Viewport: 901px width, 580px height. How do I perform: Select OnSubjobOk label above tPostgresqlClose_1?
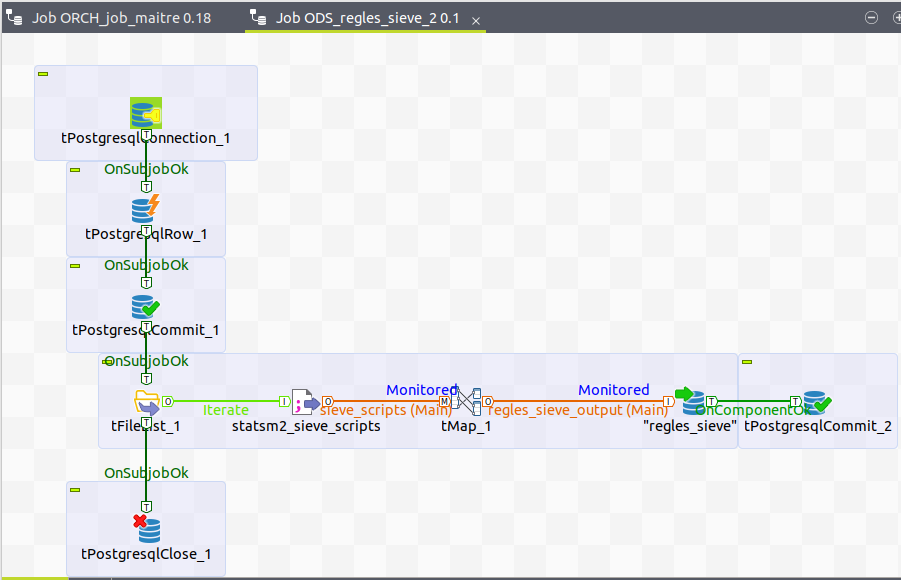[x=146, y=473]
